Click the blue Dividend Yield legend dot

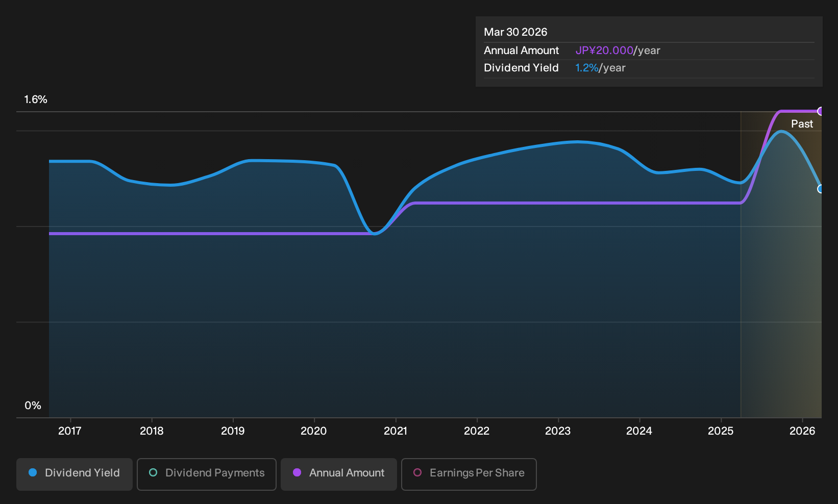pos(33,472)
